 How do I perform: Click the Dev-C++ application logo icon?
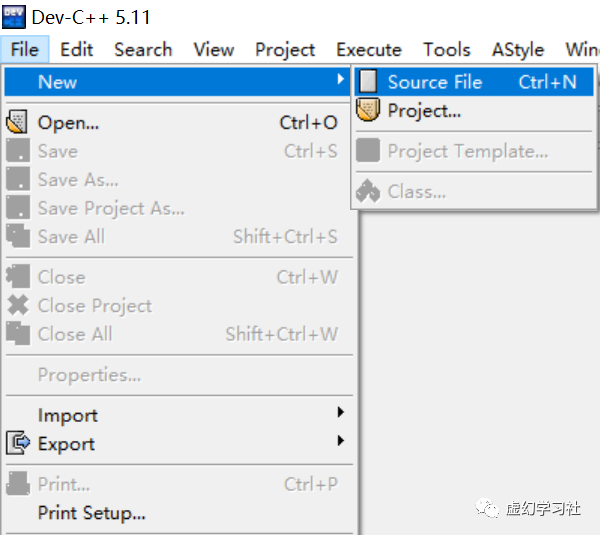click(14, 17)
